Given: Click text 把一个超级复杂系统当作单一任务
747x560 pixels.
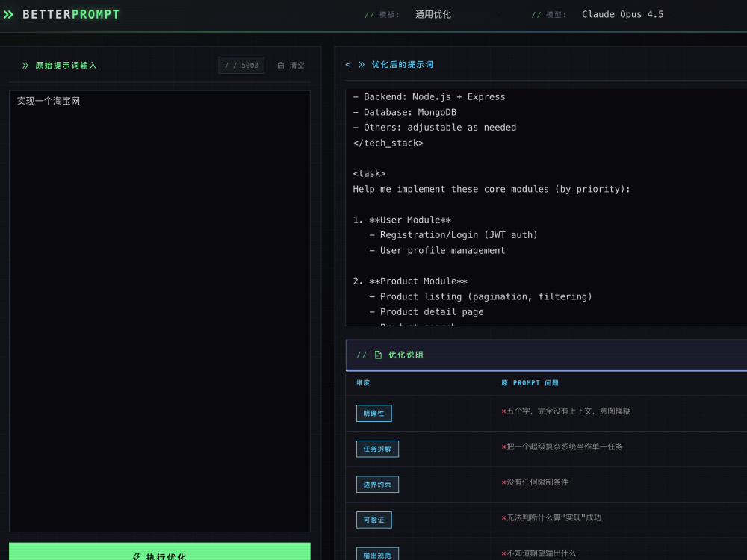Looking at the screenshot, I should click(x=565, y=447).
